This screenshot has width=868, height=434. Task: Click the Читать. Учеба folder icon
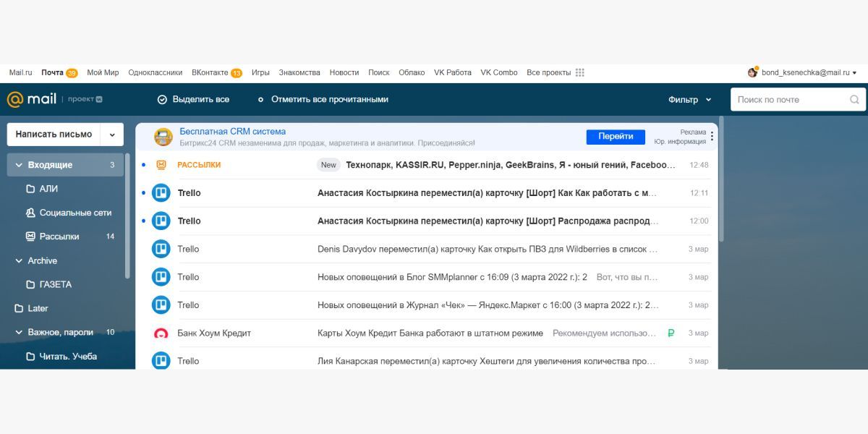(x=30, y=357)
